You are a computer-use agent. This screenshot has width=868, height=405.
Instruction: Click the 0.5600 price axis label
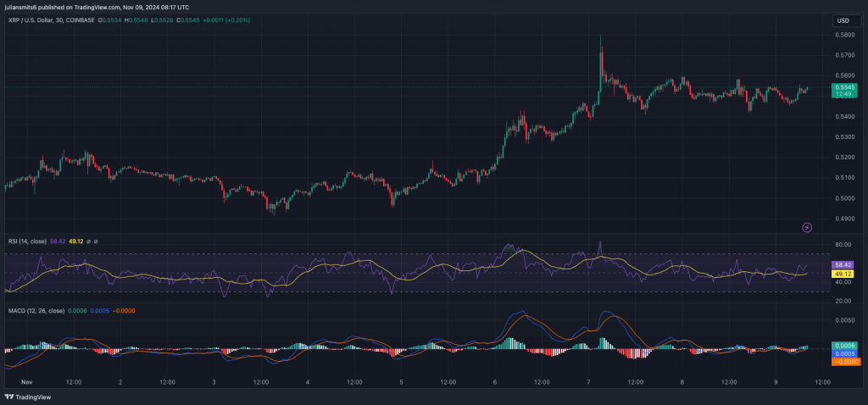[845, 75]
